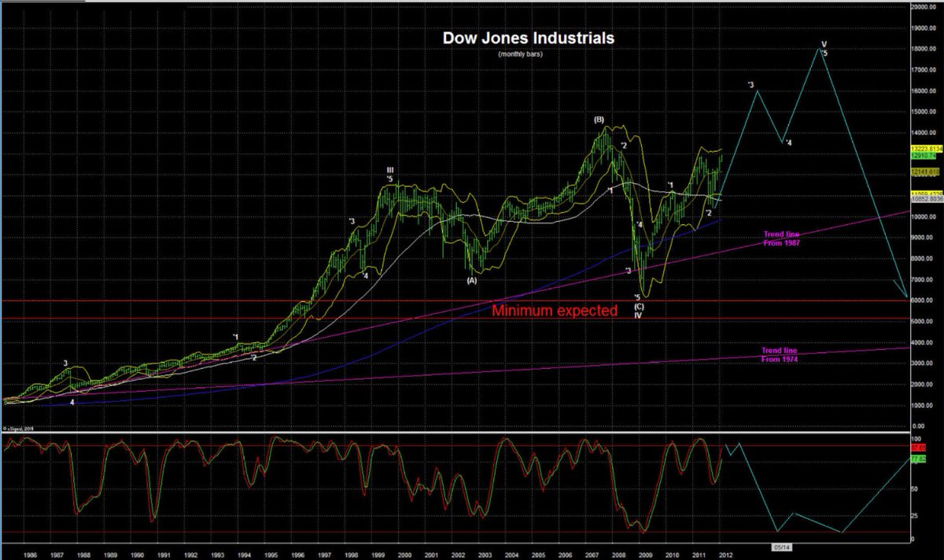Click the red "Minimum expected" label
944x560 pixels.
555,311
